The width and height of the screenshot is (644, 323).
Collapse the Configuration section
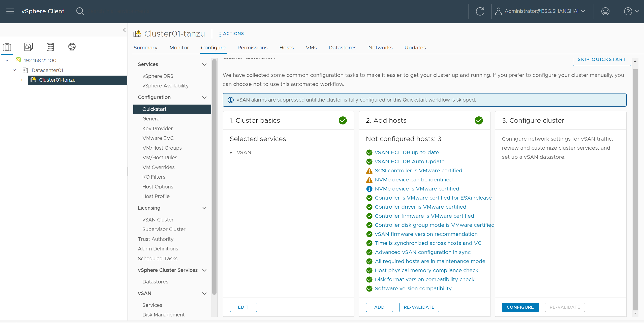pos(204,97)
